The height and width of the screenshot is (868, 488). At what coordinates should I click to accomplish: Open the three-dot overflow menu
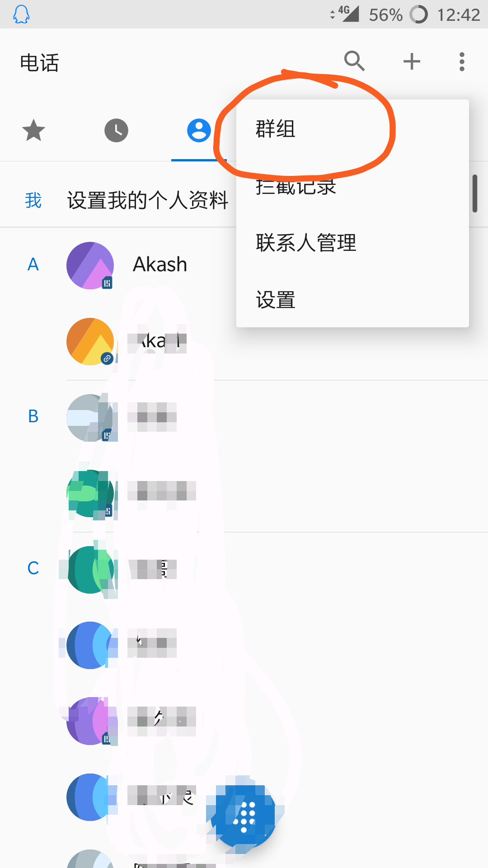tap(461, 61)
